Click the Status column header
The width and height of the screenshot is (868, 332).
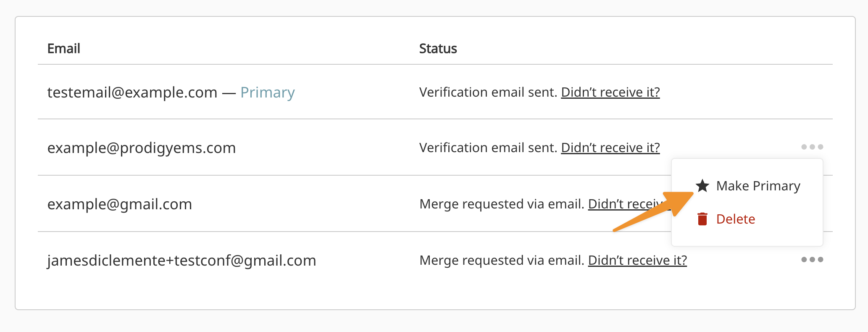[x=438, y=49]
